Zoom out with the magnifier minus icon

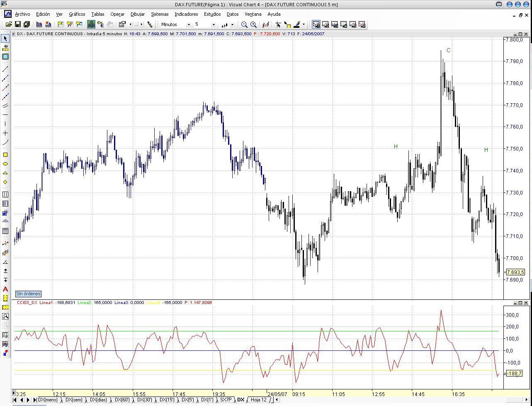tap(245, 24)
